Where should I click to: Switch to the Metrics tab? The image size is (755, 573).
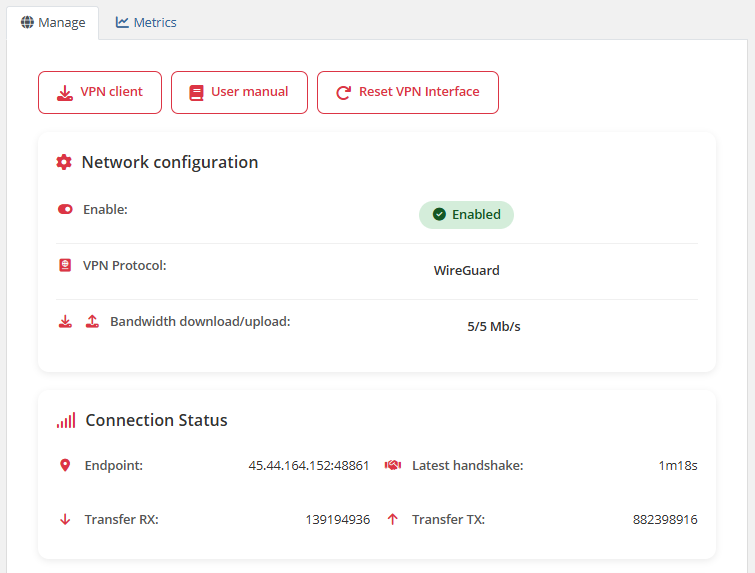click(x=146, y=22)
